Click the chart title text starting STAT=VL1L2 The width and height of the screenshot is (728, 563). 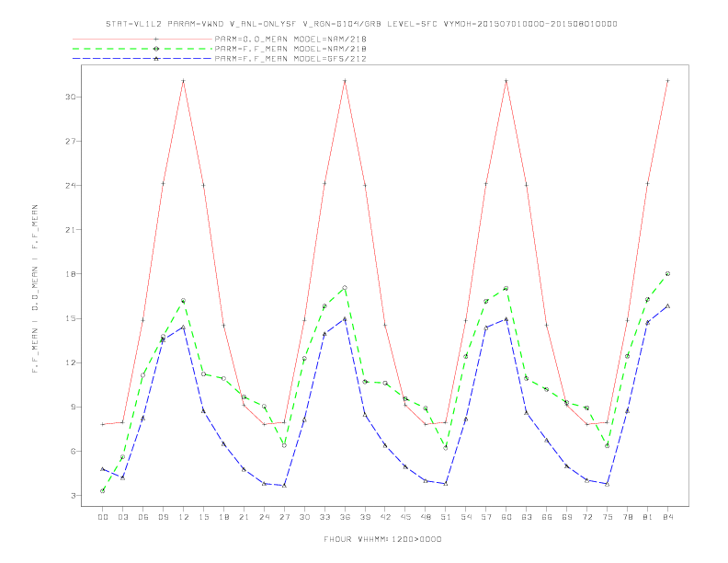tap(361, 24)
